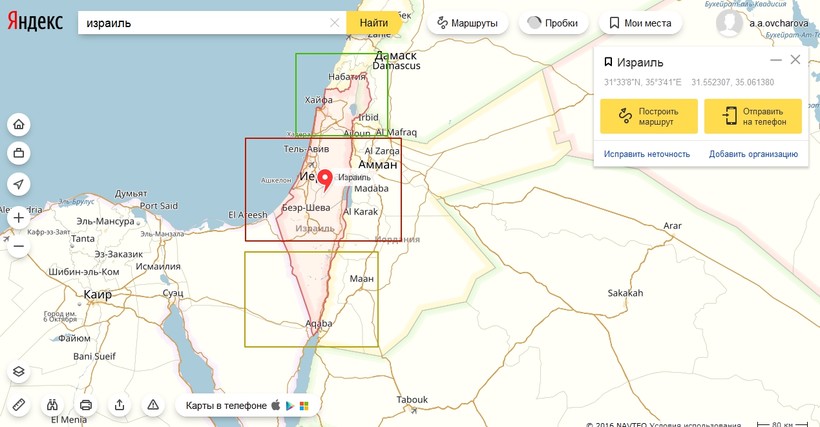Click the Исправить неточность link
820x427 pixels.
(x=647, y=154)
